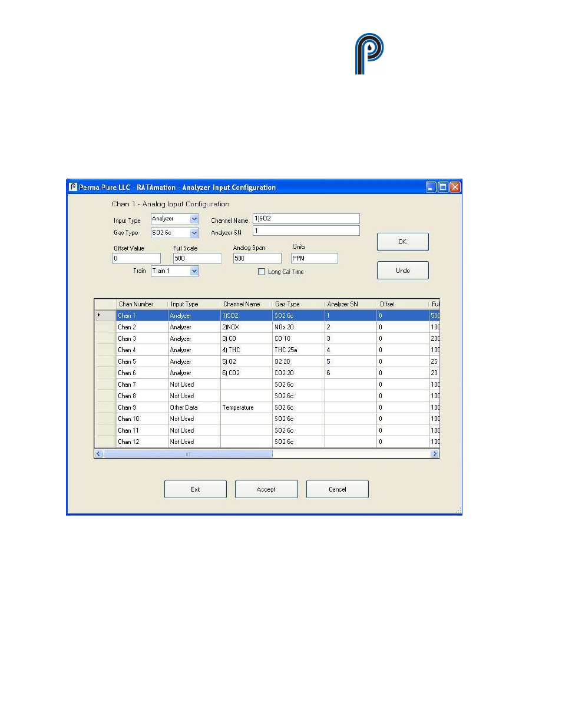Image resolution: width=562 pixels, height=728 pixels.
Task: Click the 3) CO channel name cell
Action: point(246,338)
